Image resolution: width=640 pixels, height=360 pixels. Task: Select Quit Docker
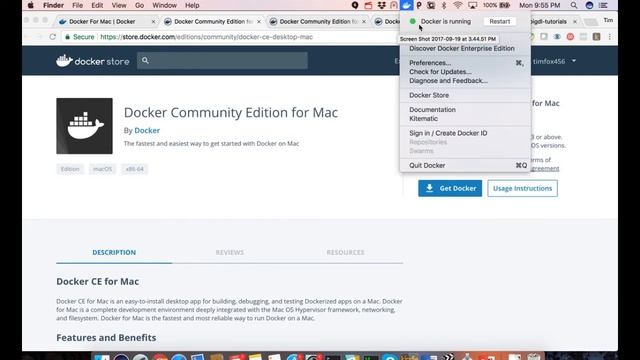pos(427,165)
